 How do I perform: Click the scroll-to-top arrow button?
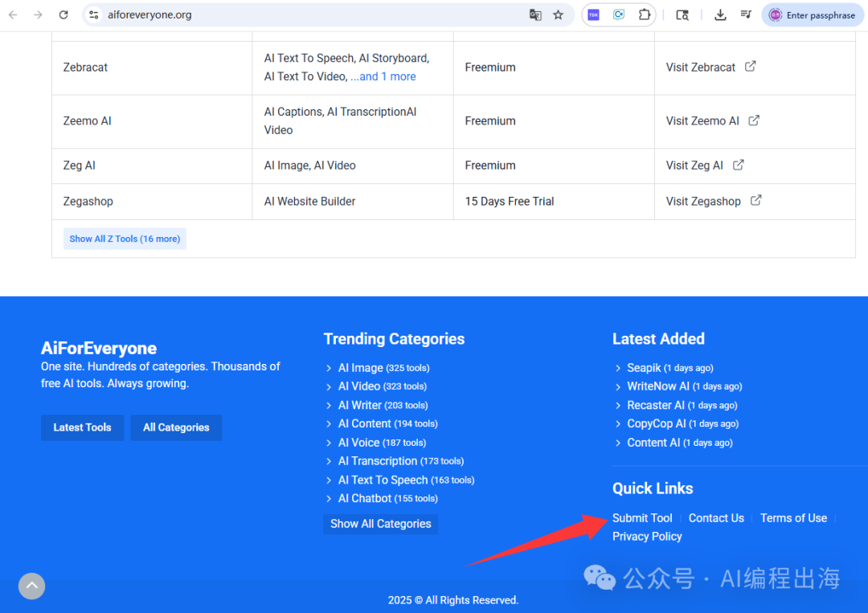[31, 586]
